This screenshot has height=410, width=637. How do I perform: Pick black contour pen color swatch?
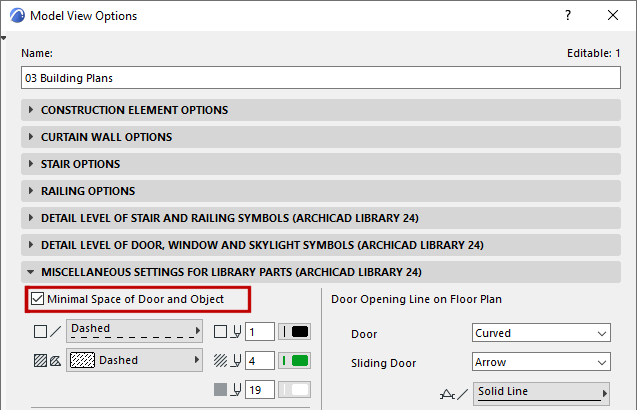tap(295, 332)
